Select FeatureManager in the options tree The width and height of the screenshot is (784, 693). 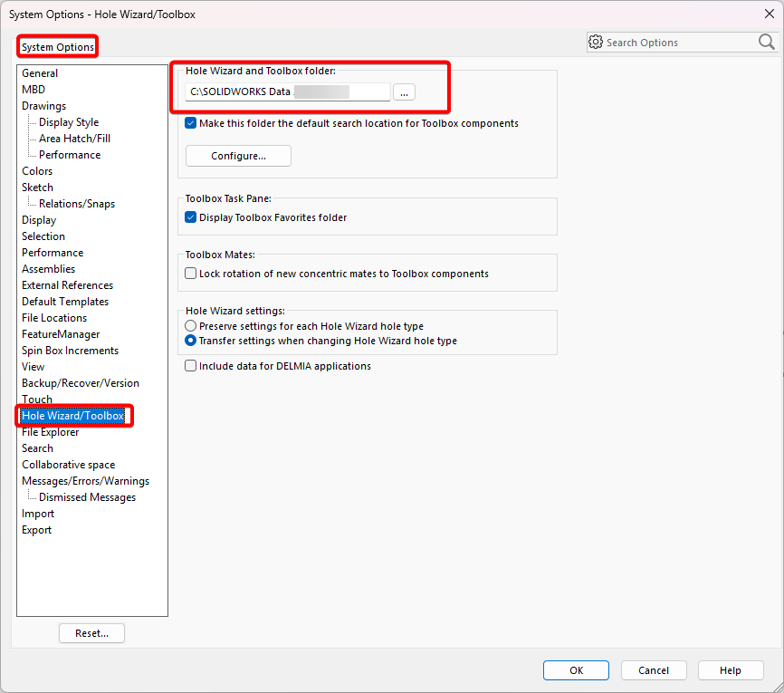pos(61,334)
